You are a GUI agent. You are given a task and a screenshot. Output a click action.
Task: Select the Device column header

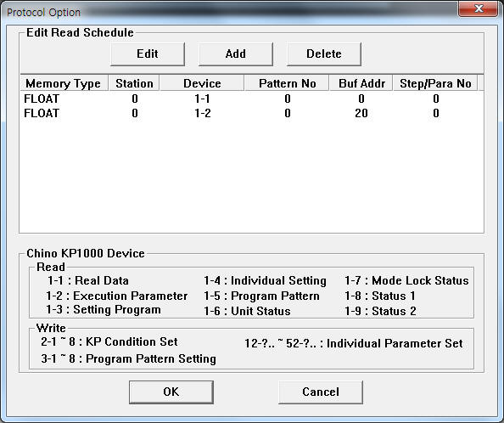tap(202, 83)
